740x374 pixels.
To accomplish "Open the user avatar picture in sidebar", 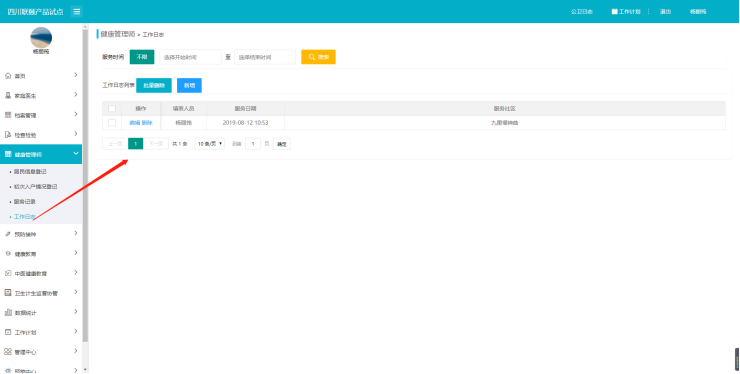I will click(41, 37).
